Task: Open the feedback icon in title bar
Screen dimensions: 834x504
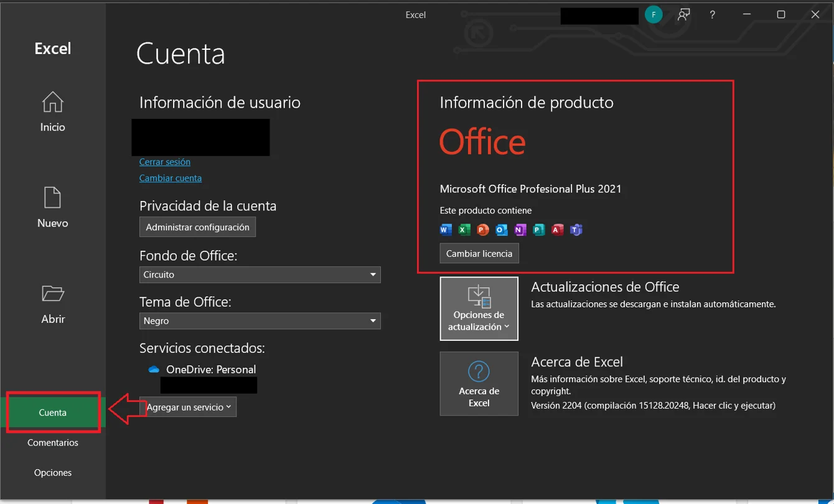Action: point(684,15)
